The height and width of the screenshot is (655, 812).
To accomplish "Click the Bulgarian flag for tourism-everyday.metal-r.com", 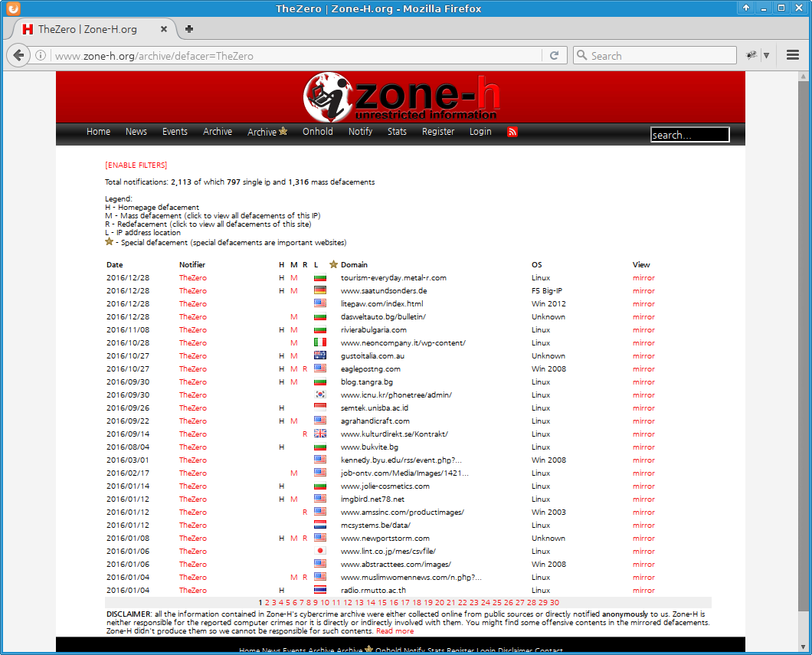I will (320, 278).
